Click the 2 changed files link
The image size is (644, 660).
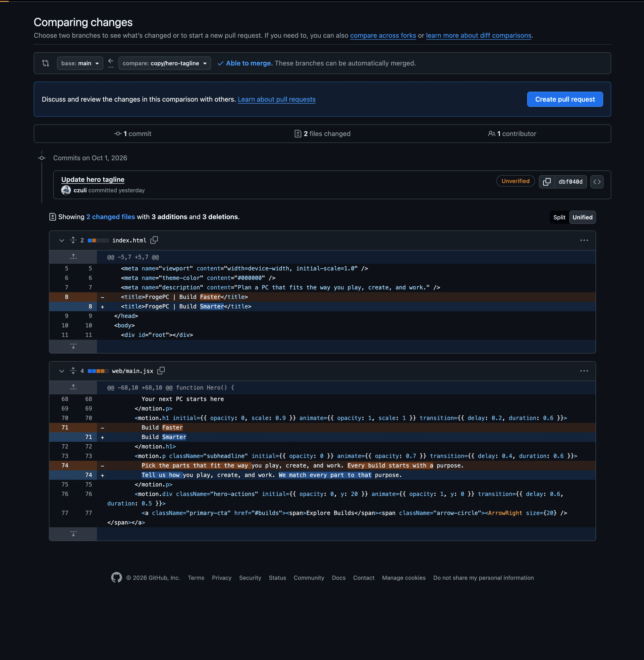[x=110, y=217]
